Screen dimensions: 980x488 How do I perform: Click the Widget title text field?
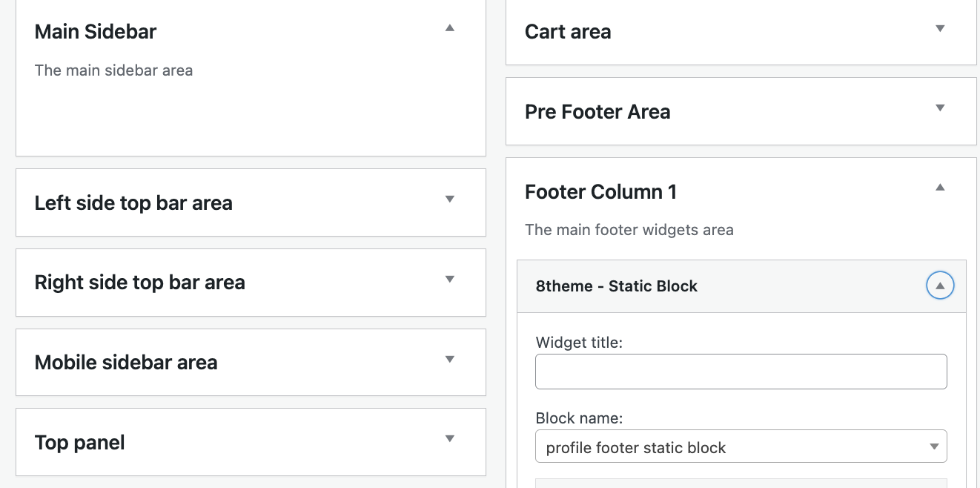741,372
